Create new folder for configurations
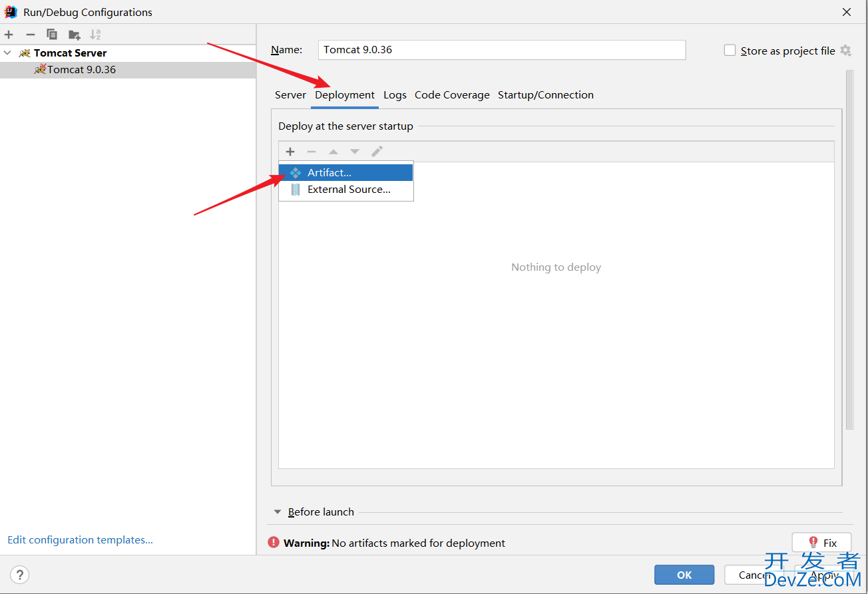868x594 pixels. point(74,35)
